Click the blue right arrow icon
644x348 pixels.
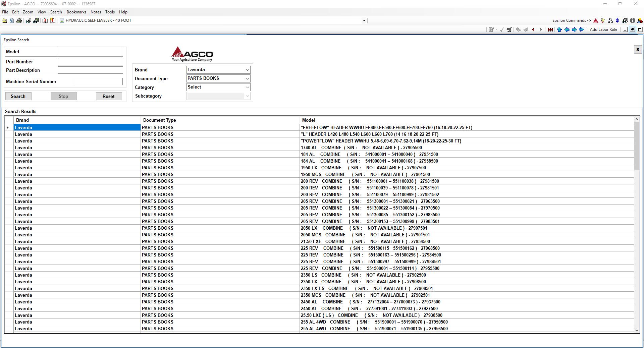point(574,30)
